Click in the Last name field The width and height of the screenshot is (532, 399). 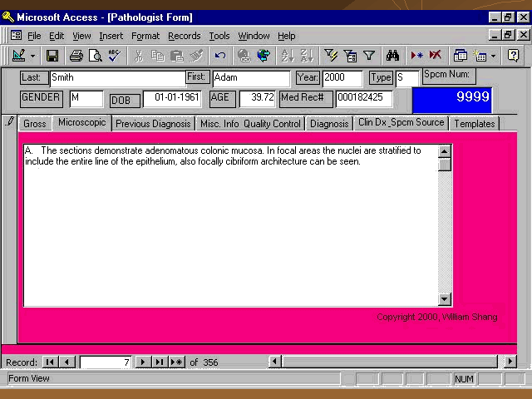click(x=116, y=78)
